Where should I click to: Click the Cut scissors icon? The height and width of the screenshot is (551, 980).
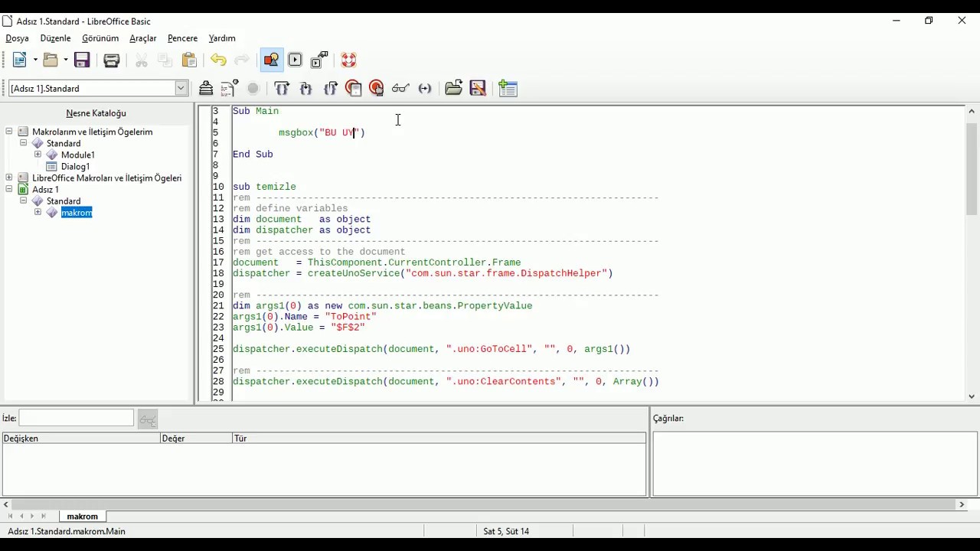coord(142,60)
